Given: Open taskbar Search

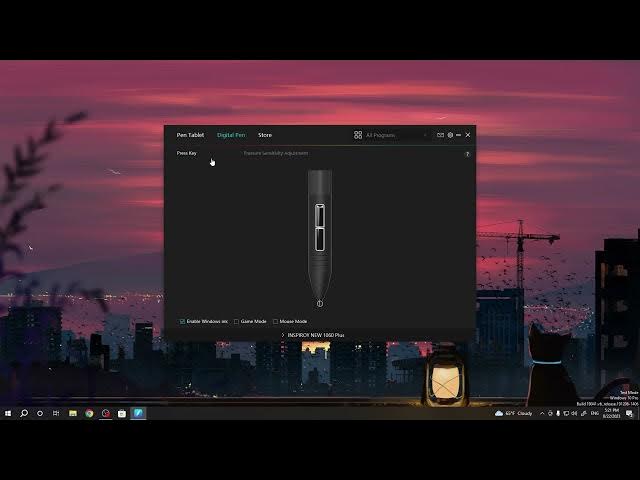Looking at the screenshot, I should click(x=24, y=413).
